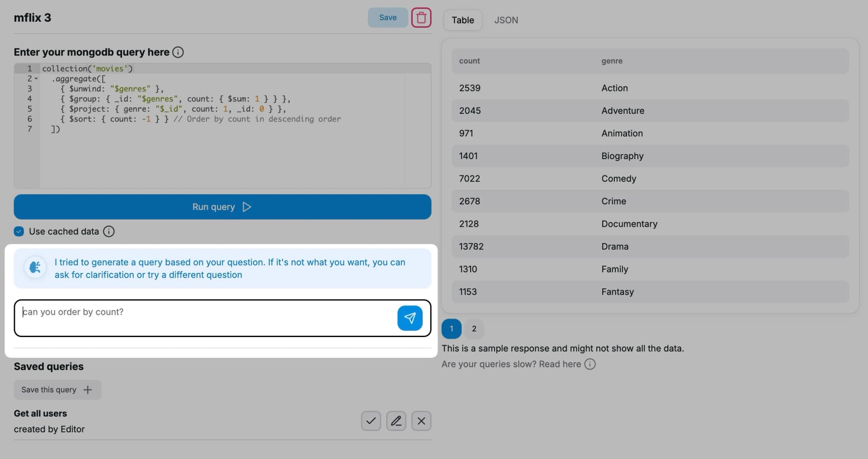Select the Adventure genre cell

coord(623,111)
